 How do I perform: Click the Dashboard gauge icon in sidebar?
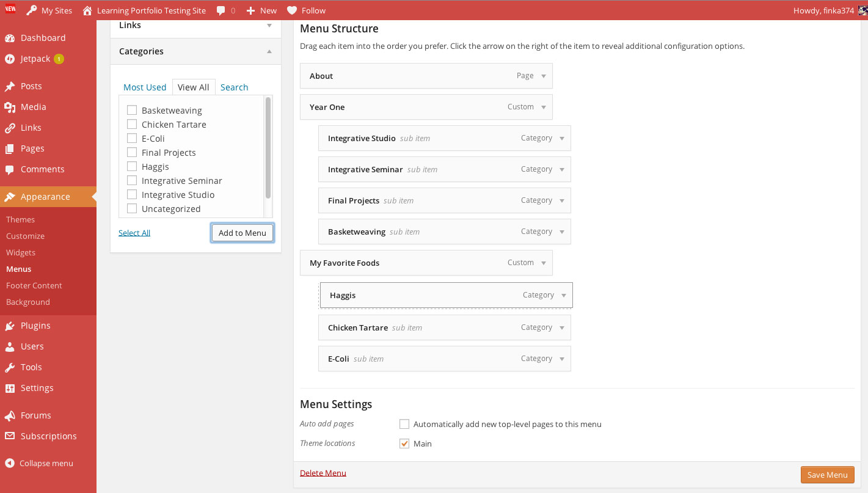[x=10, y=38]
